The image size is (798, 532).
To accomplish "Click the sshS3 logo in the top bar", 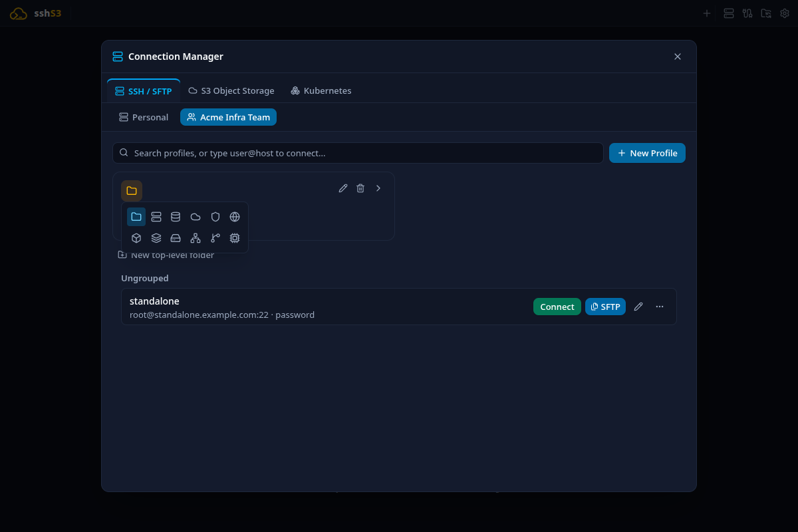I will click(x=36, y=13).
